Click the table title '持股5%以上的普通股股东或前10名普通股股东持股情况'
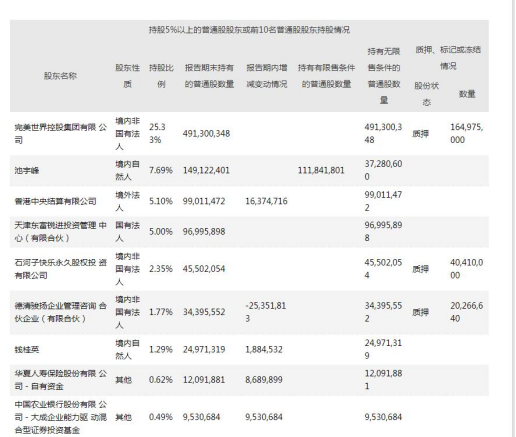Viewport: 516px width, 437px height. click(249, 30)
